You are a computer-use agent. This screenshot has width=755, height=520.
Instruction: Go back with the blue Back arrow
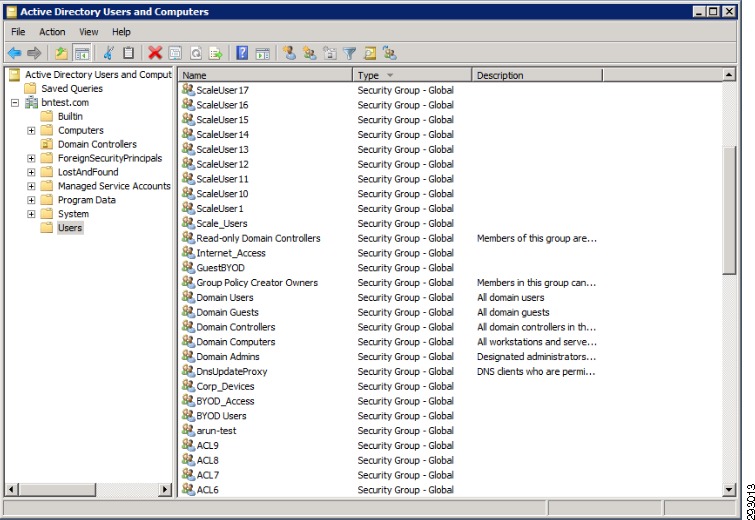[14, 53]
